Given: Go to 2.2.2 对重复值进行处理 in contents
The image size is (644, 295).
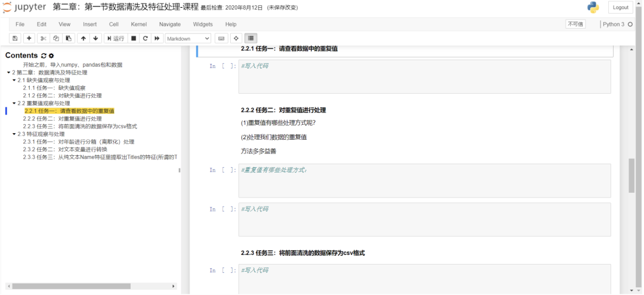Looking at the screenshot, I should click(x=63, y=118).
